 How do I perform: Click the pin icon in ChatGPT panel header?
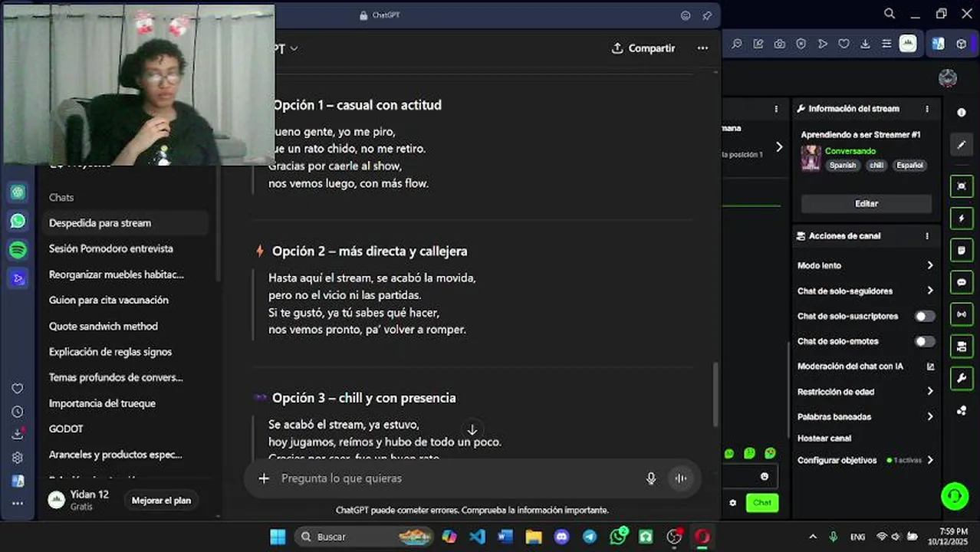[707, 15]
